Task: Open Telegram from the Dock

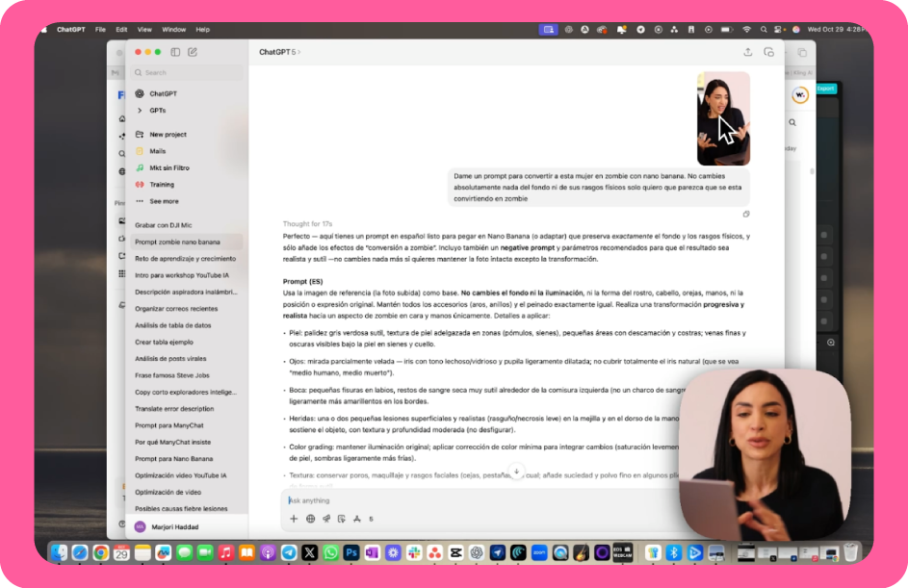Action: tap(289, 552)
